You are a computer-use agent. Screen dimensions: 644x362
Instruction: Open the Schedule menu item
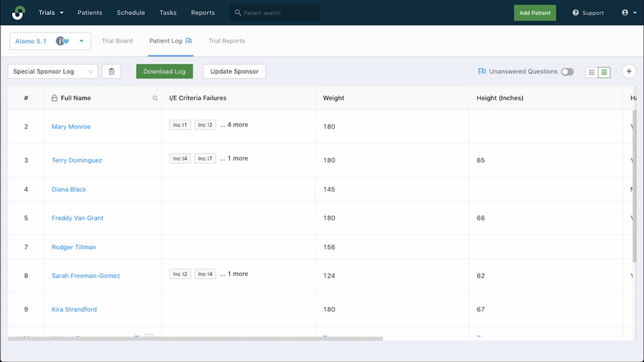click(130, 13)
